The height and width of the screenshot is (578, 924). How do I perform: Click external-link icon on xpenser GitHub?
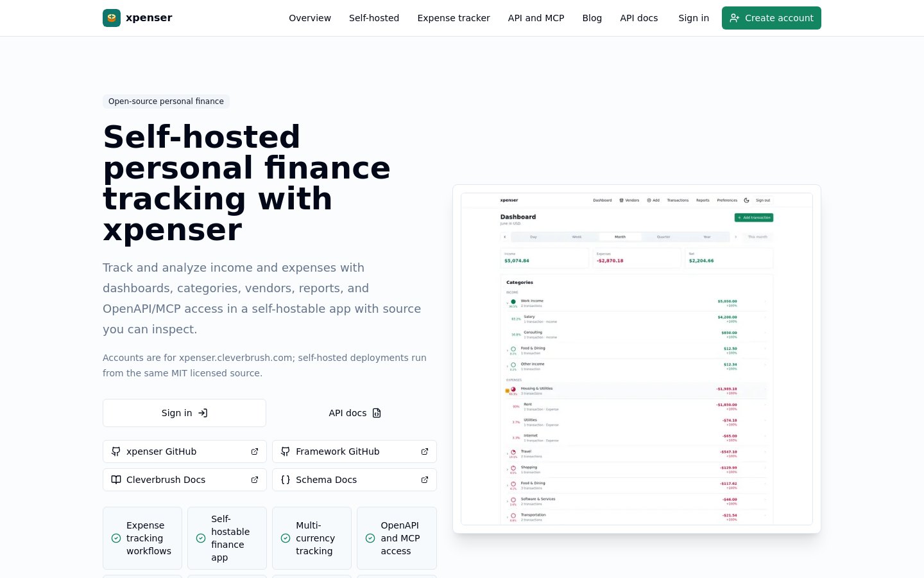click(x=255, y=451)
